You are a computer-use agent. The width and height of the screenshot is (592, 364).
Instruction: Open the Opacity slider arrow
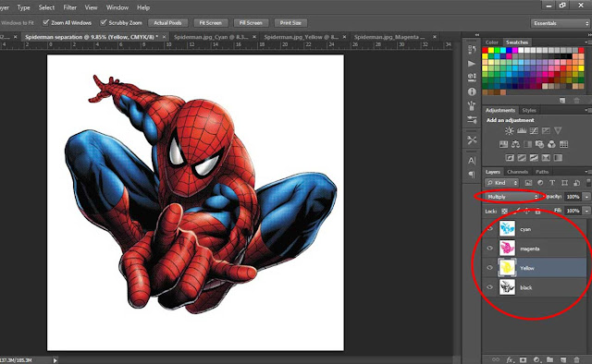click(x=586, y=197)
